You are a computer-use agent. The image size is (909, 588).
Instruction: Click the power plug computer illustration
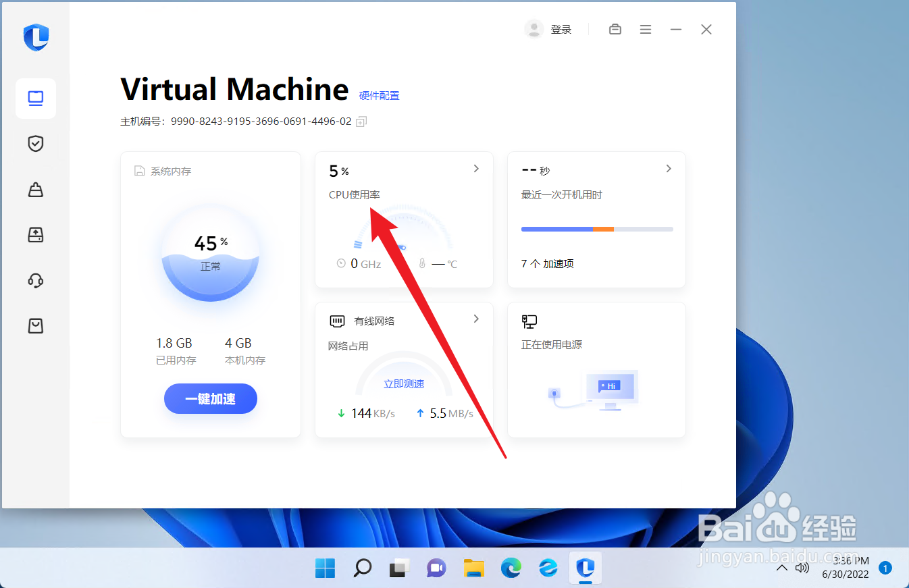(x=594, y=391)
